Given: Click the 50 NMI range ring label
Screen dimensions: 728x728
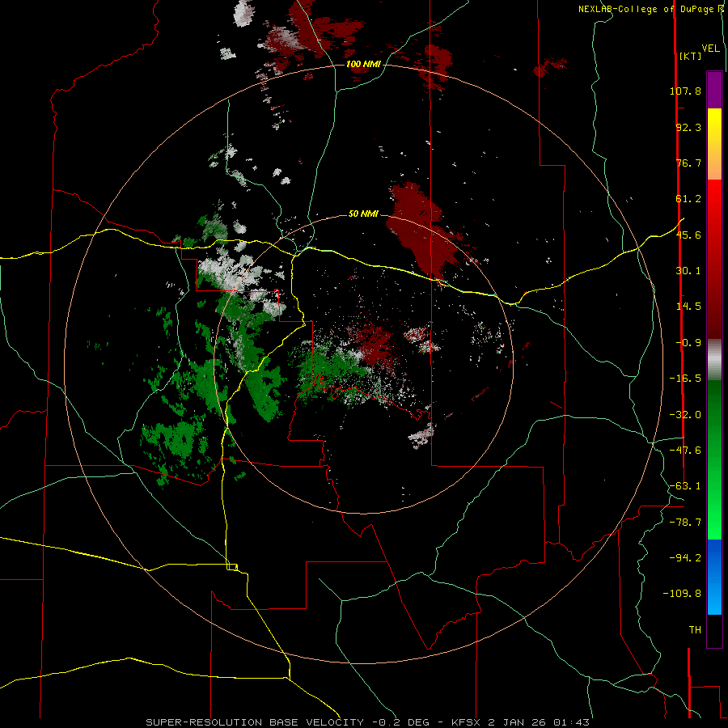Looking at the screenshot, I should pyautogui.click(x=363, y=214).
